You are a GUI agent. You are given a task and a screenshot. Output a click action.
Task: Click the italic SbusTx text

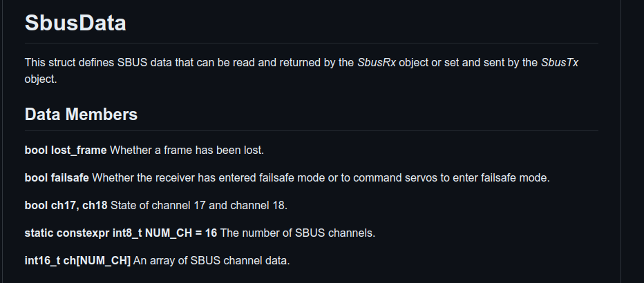(560, 63)
